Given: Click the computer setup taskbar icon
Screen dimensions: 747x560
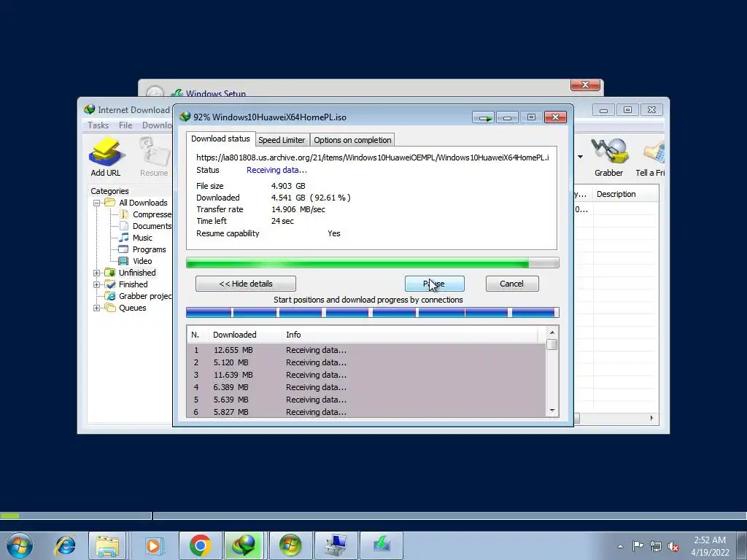Looking at the screenshot, I should [x=336, y=545].
